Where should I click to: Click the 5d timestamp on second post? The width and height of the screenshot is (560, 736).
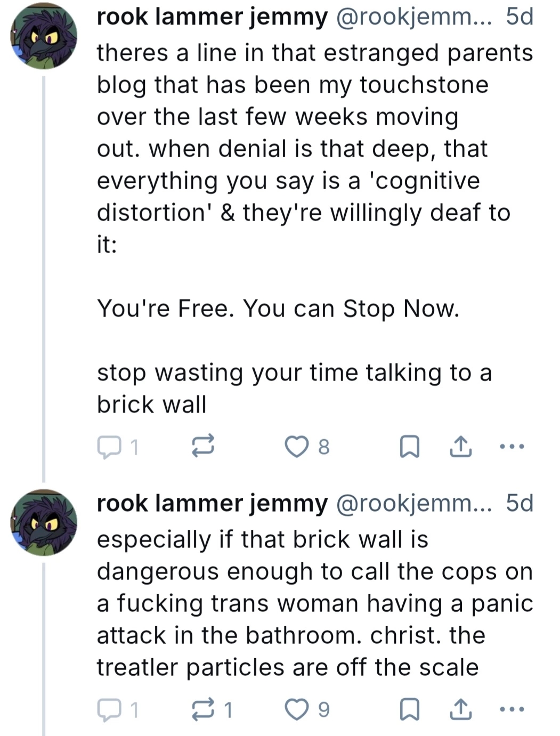pyautogui.click(x=520, y=504)
